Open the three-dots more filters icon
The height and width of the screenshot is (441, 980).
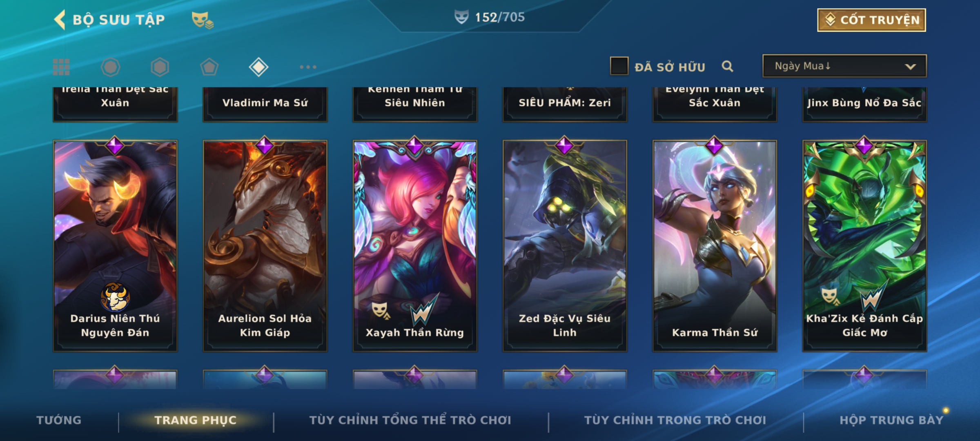[x=308, y=67]
